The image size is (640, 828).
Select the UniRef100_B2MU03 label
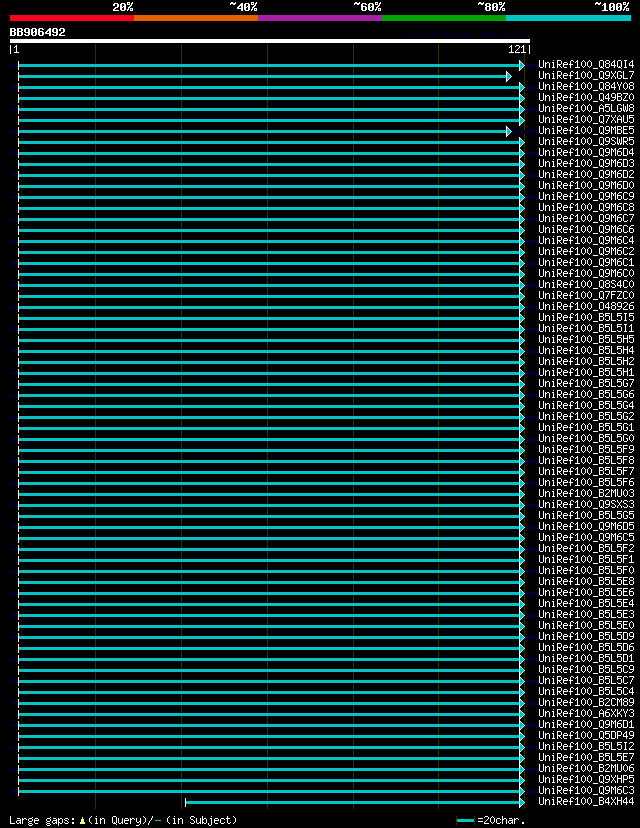coord(586,493)
